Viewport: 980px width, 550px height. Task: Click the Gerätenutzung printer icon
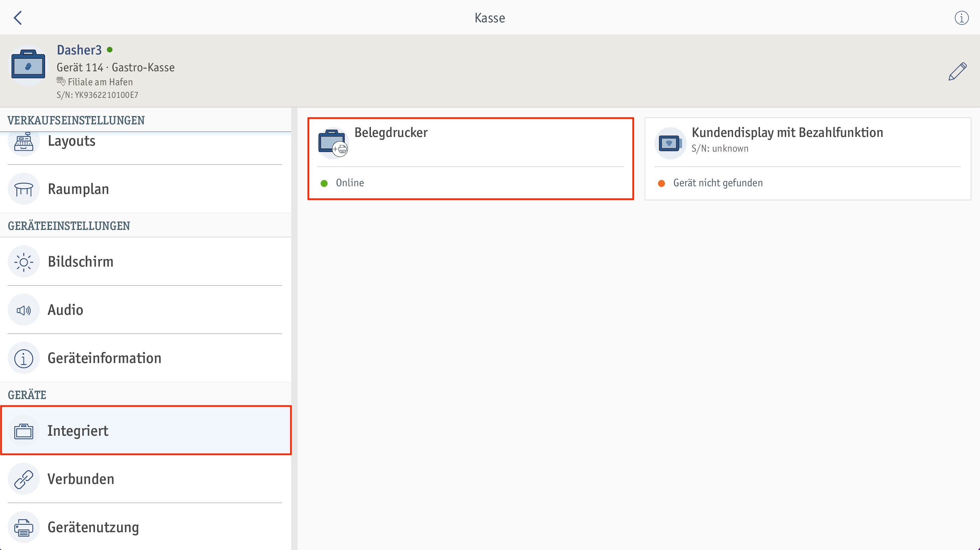pos(24,527)
